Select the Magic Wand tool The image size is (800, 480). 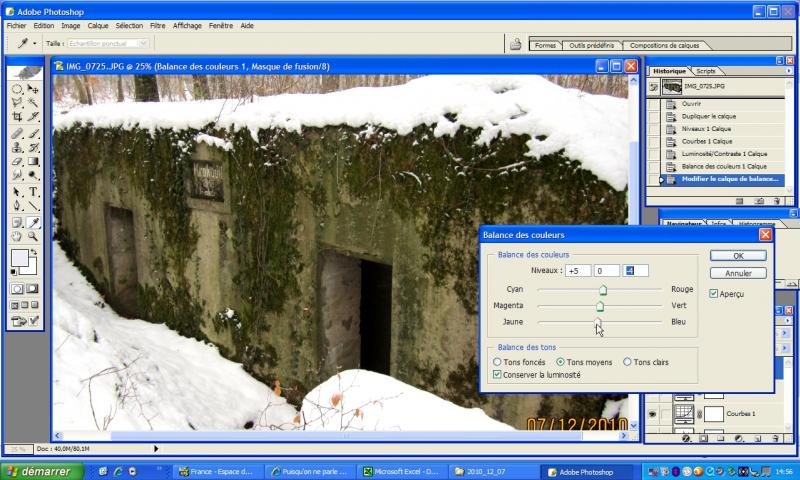[x=33, y=103]
